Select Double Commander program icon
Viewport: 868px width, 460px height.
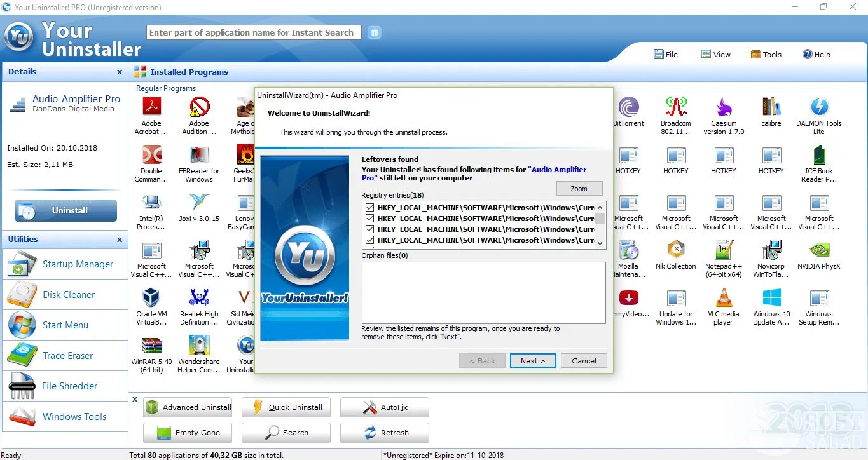[151, 154]
